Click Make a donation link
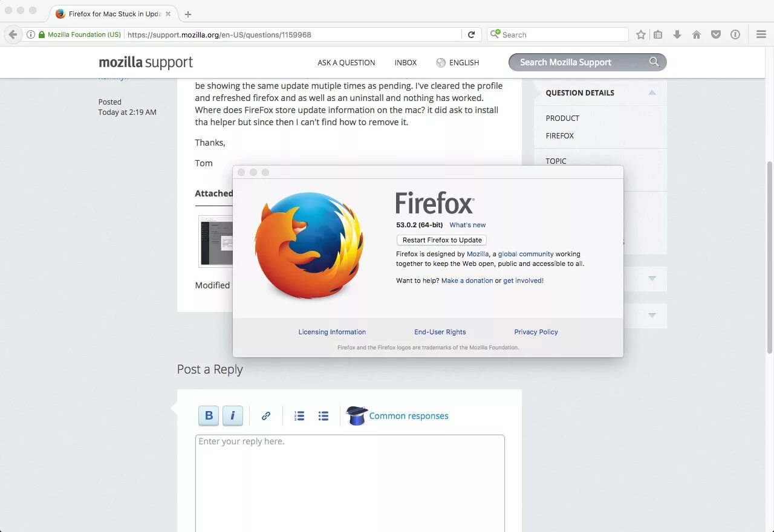Viewport: 774px width, 532px height. coord(467,281)
